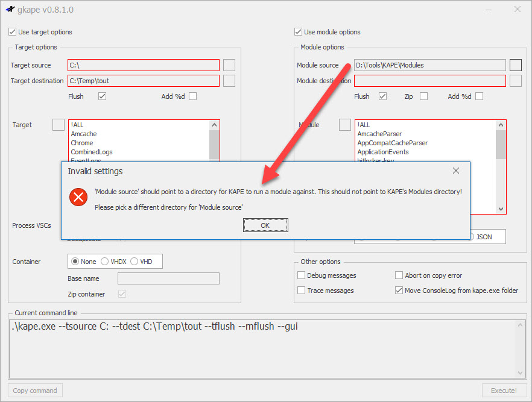Toggle Use target options checkbox

(x=13, y=32)
